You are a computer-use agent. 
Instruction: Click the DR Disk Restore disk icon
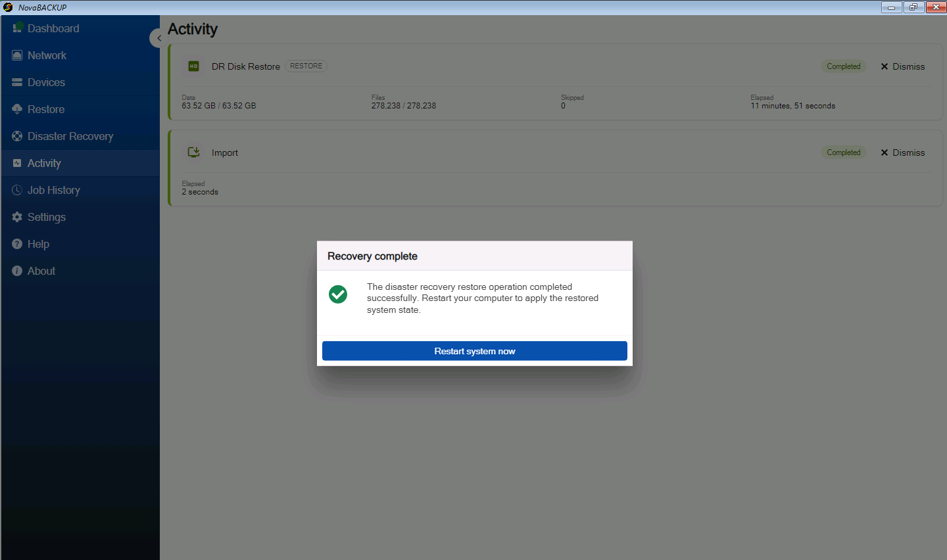tap(193, 66)
